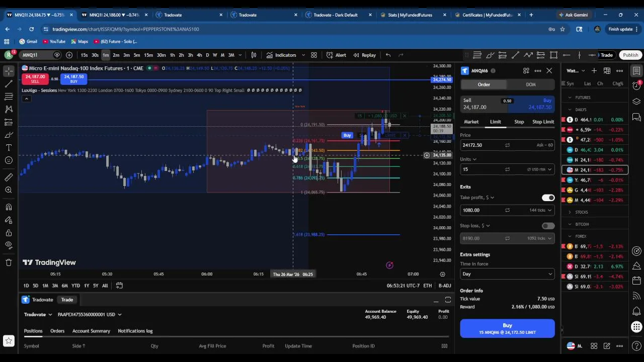The width and height of the screenshot is (644, 362).
Task: Select the 15s timeframe
Action: (x=84, y=55)
